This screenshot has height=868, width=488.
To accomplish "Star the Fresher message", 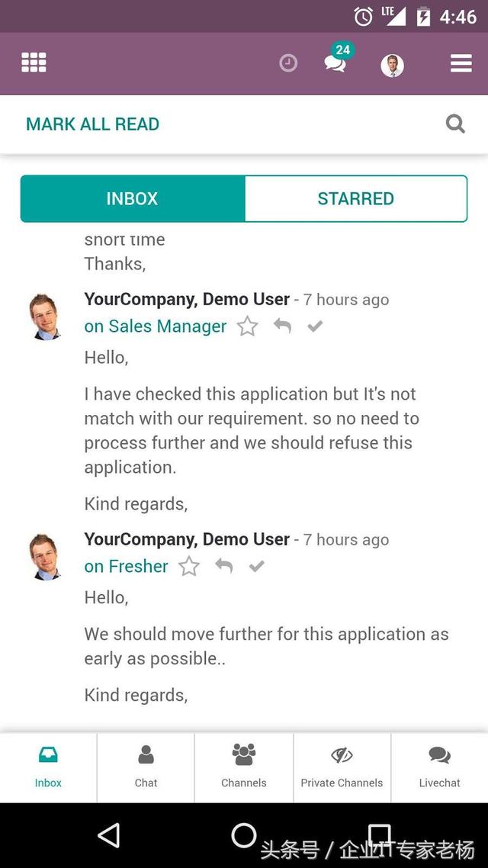I will pos(188,566).
